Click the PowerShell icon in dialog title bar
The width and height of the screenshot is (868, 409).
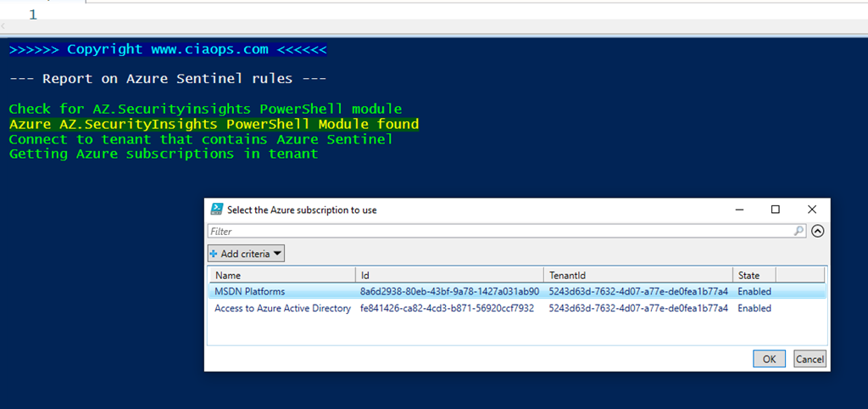click(x=217, y=210)
